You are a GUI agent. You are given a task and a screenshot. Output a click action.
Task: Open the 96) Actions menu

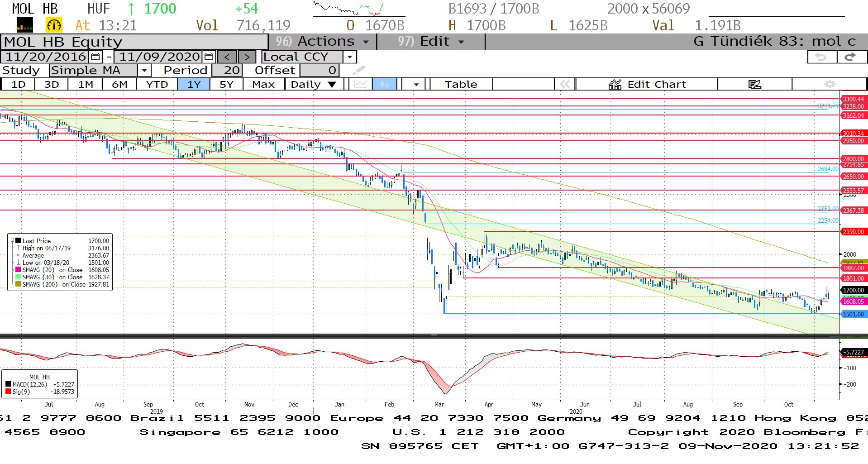click(322, 41)
